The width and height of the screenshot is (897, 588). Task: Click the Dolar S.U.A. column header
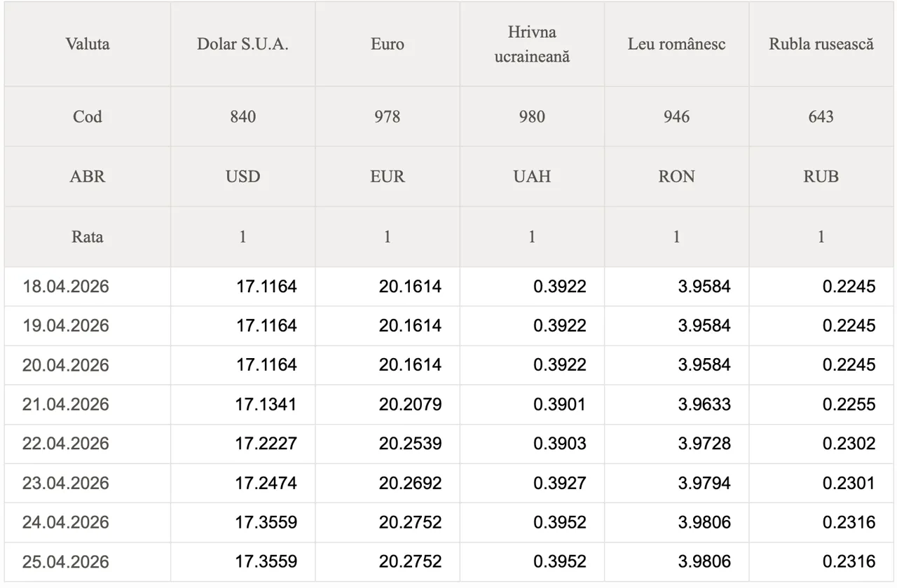(x=242, y=44)
